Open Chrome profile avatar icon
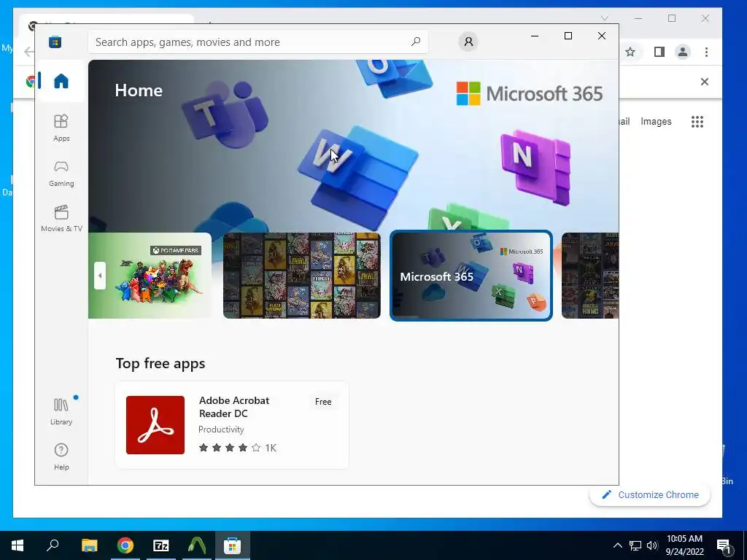This screenshot has height=560, width=747. click(683, 52)
